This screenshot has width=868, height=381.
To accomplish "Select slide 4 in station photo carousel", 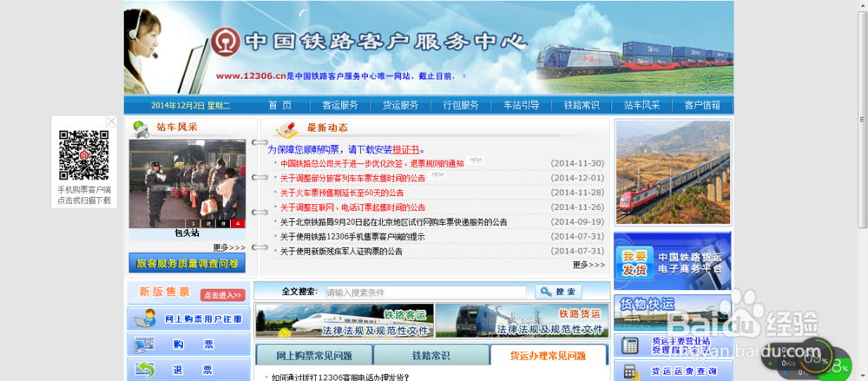I will [238, 224].
